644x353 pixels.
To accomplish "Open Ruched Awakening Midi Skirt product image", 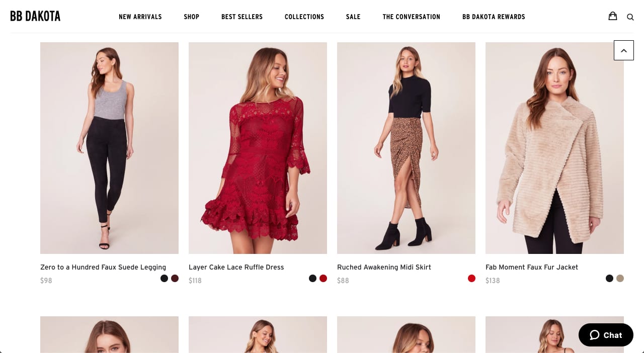I will 406,148.
